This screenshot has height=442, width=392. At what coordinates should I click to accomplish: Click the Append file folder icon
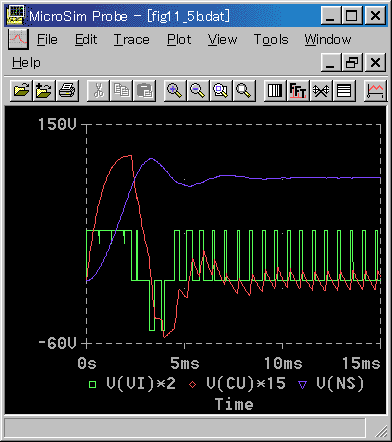(44, 91)
